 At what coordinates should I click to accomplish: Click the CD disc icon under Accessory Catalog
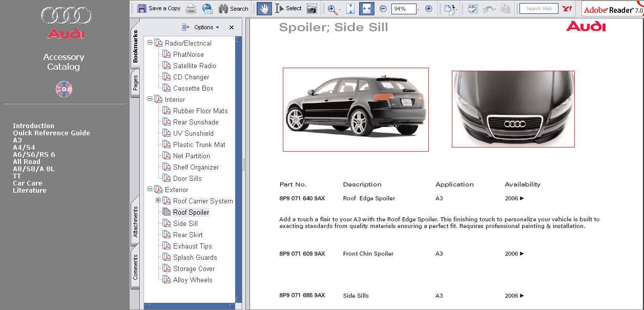pos(64,89)
